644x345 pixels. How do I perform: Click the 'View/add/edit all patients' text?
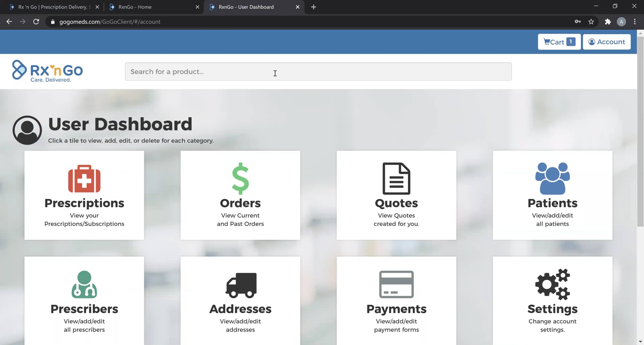552,220
